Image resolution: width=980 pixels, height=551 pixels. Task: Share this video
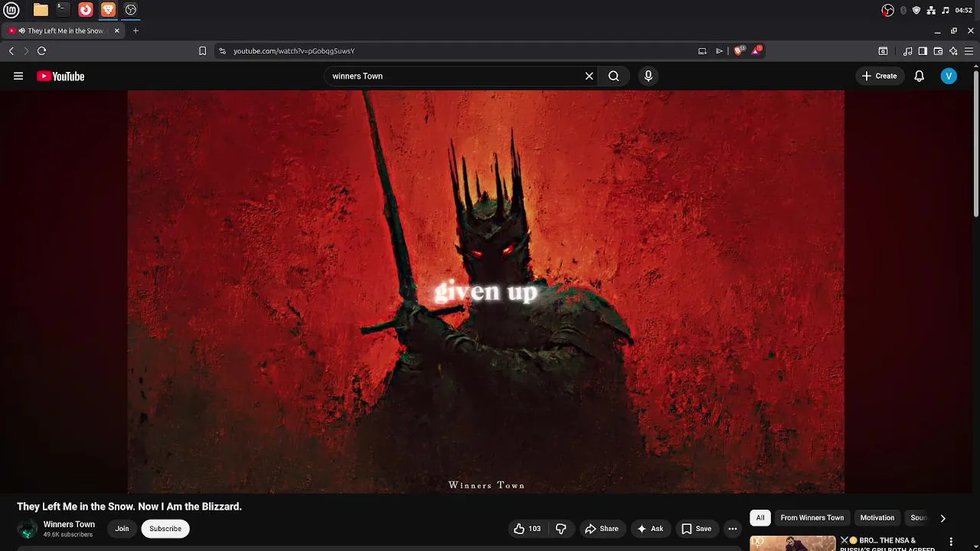coord(602,529)
